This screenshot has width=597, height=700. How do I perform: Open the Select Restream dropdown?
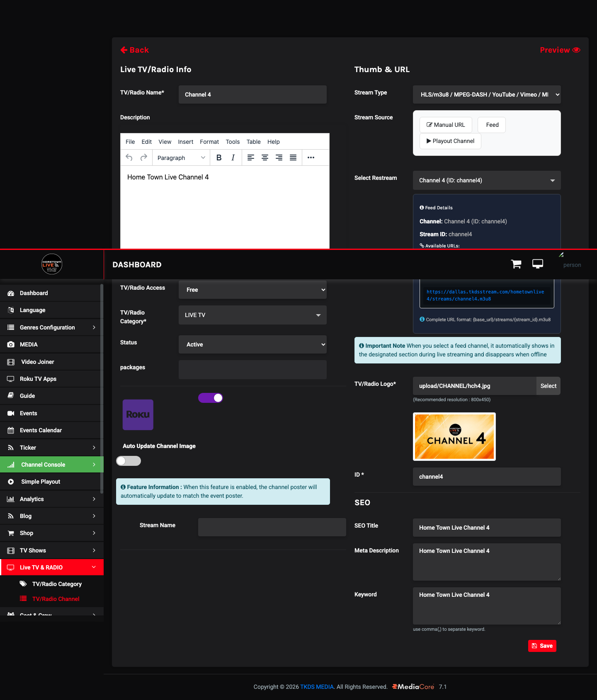click(x=487, y=180)
